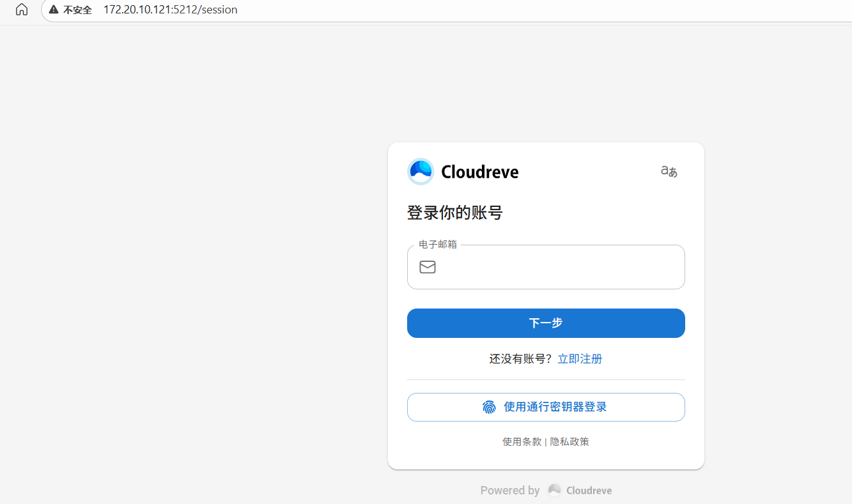Click the not-secure warning icon in address bar

click(x=54, y=10)
